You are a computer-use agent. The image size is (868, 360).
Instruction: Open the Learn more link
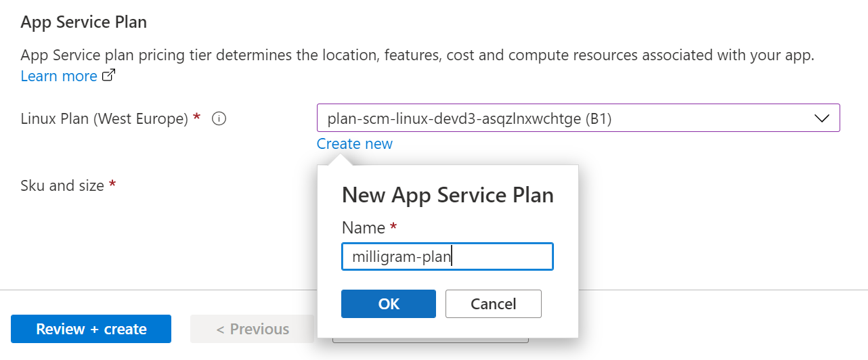tap(59, 76)
